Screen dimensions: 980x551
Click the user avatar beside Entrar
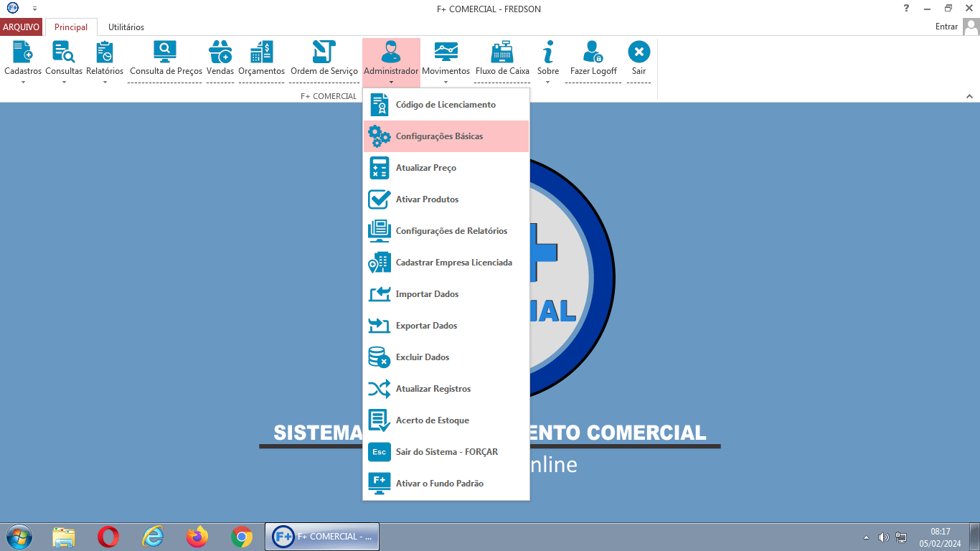[971, 27]
